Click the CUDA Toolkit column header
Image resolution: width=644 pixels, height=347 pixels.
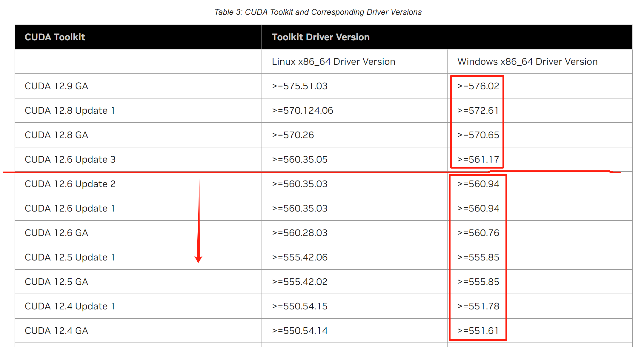(55, 37)
